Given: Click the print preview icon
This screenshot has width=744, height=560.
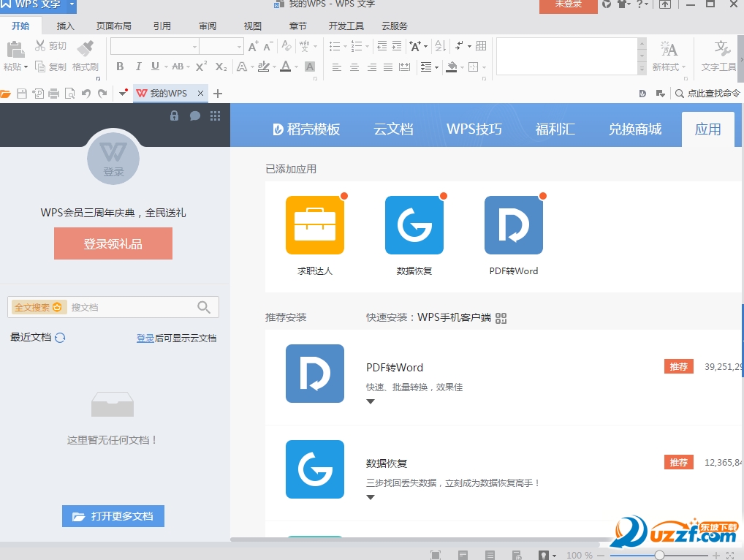Looking at the screenshot, I should 69,94.
